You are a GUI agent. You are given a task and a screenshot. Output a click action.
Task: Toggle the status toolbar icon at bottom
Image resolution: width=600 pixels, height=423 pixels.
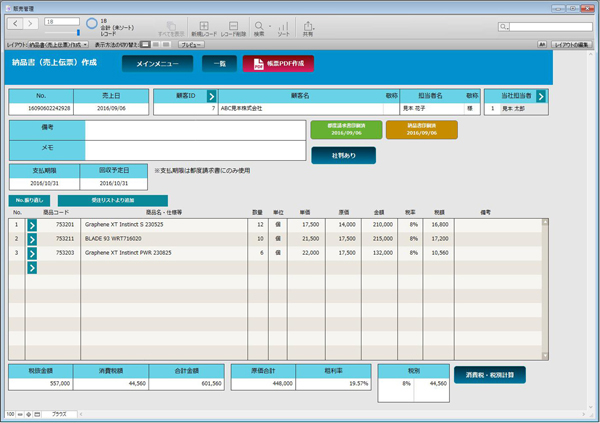pyautogui.click(x=37, y=414)
